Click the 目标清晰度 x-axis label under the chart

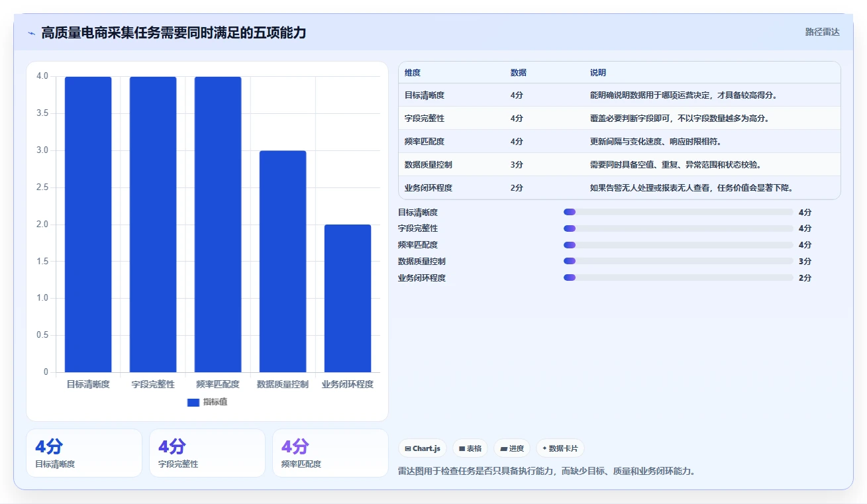pyautogui.click(x=88, y=384)
